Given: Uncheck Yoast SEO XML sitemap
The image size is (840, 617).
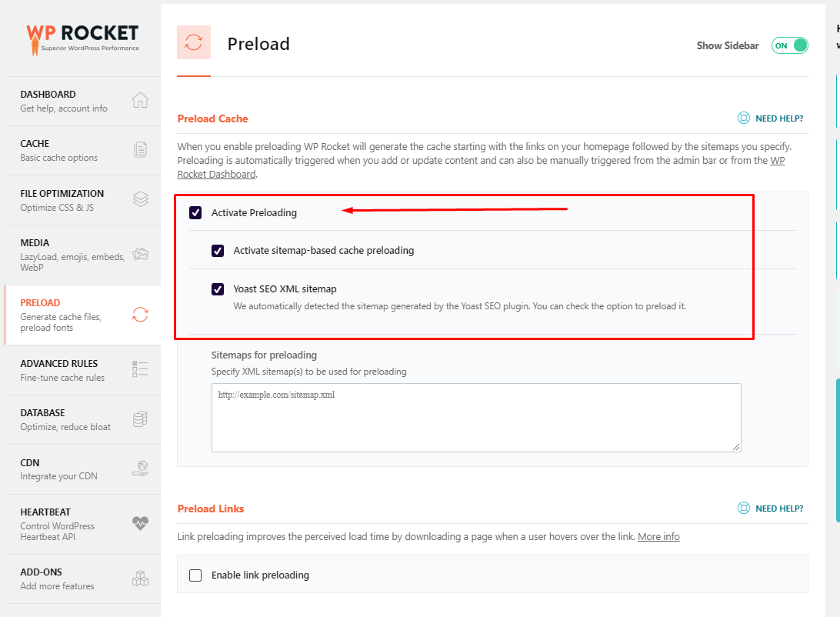Looking at the screenshot, I should coord(218,289).
